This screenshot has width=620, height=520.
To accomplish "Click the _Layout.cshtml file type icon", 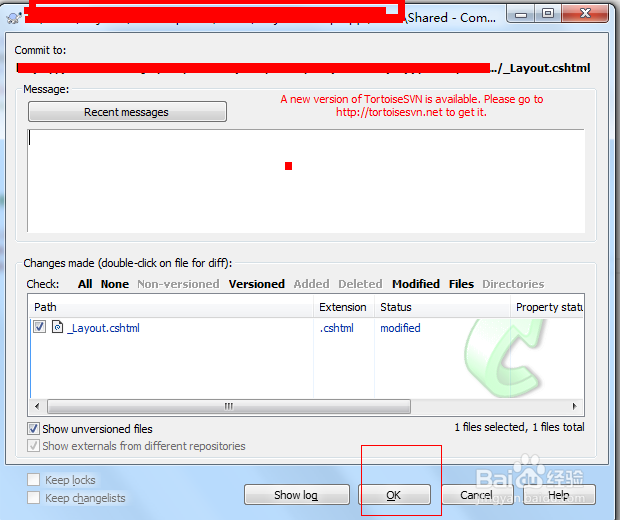I will click(57, 327).
